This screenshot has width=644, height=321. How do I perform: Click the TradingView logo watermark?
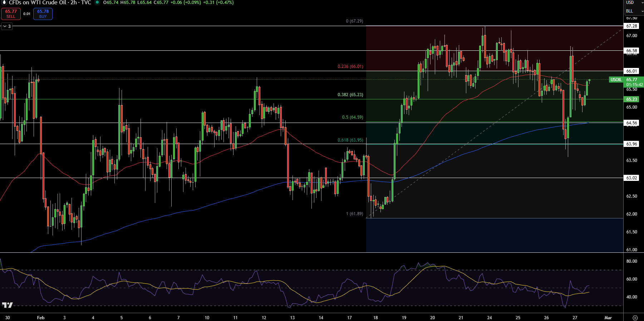click(7, 305)
